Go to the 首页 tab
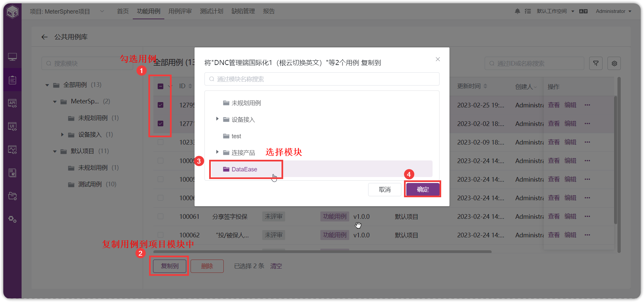This screenshot has width=644, height=302. point(123,11)
